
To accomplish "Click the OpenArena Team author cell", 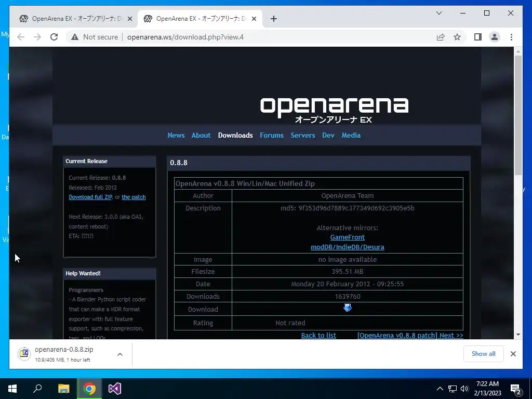I will (348, 196).
